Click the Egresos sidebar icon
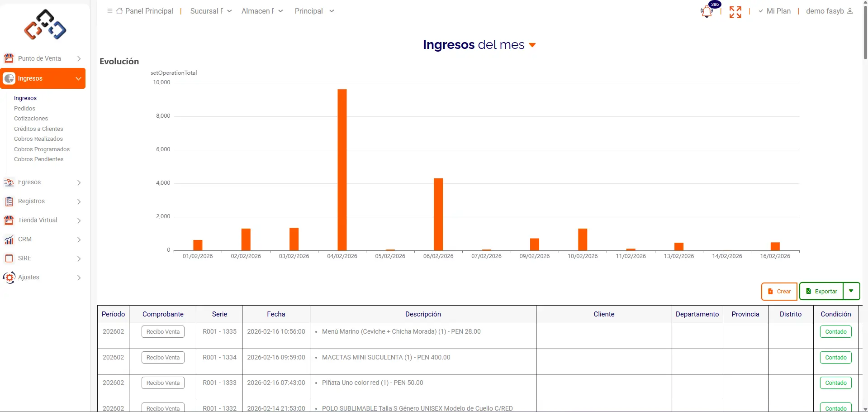Image resolution: width=868 pixels, height=412 pixels. (x=9, y=182)
